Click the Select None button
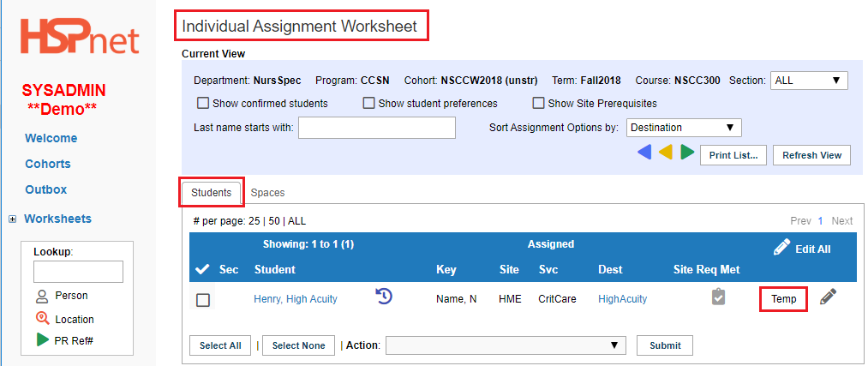 [x=298, y=345]
